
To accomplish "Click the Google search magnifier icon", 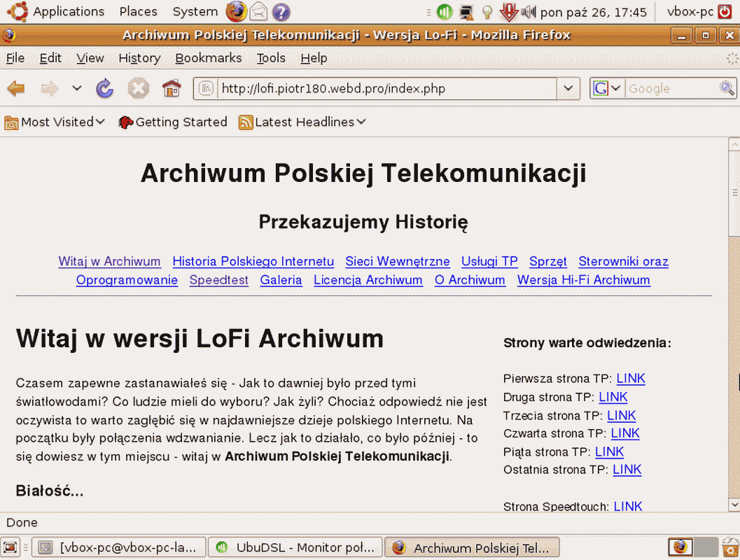I will click(727, 88).
